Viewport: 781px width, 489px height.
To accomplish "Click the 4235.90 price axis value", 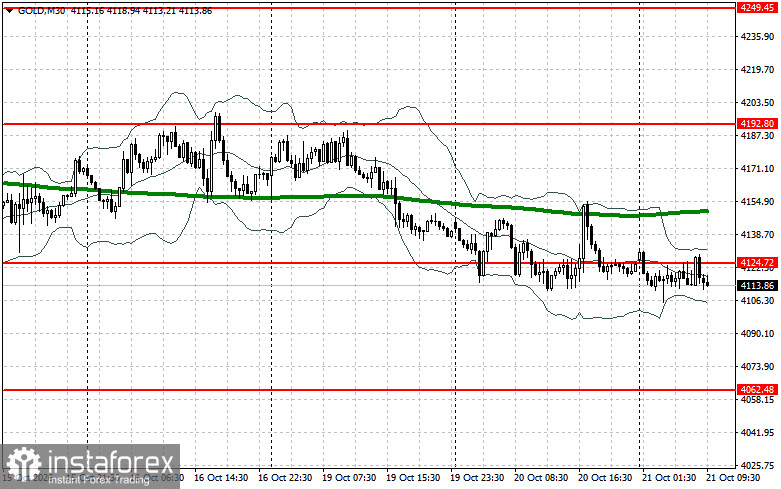I will tap(758, 36).
